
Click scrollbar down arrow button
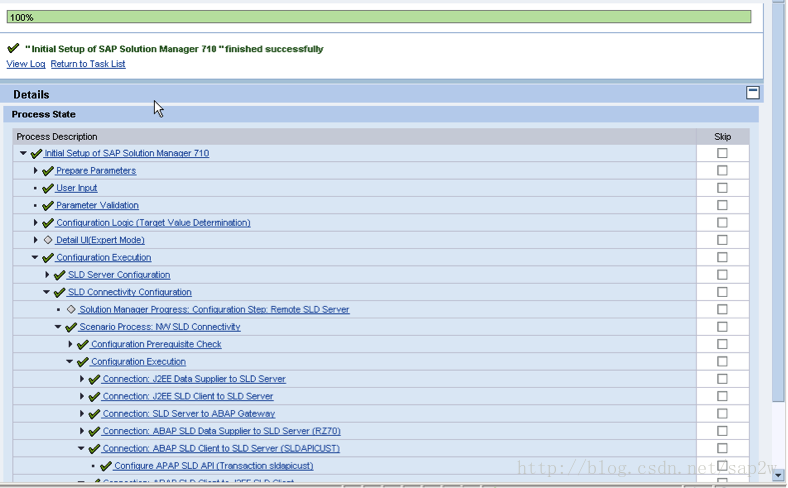click(x=778, y=474)
